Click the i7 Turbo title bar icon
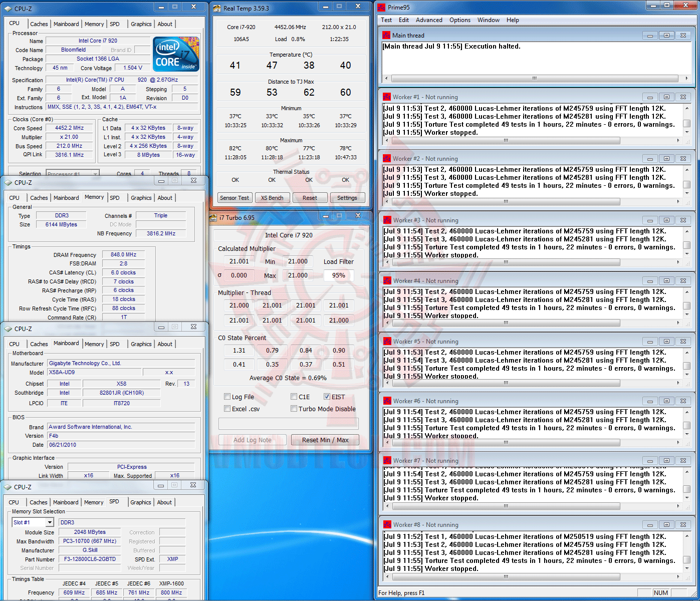 point(213,218)
